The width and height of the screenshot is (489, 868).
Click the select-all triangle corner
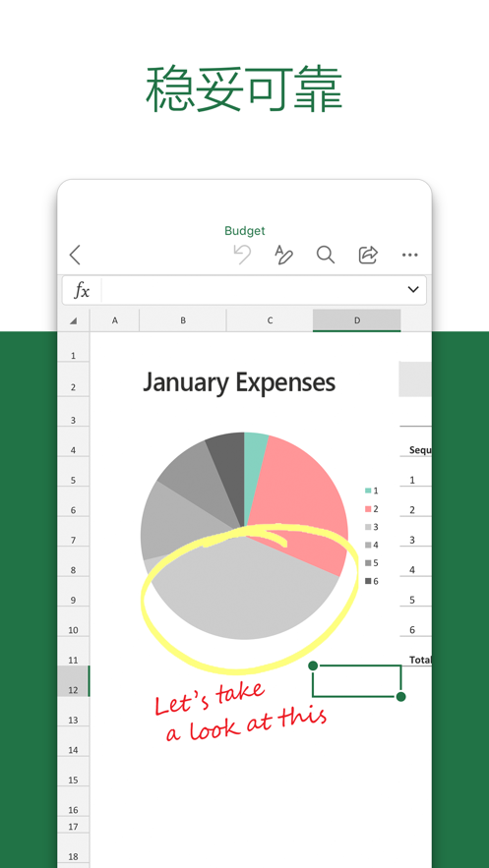(x=73, y=320)
